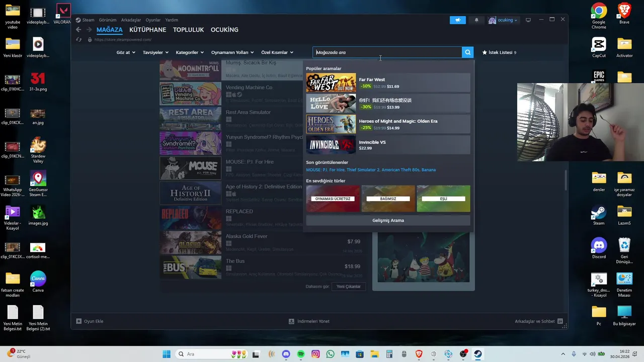Viewport: 644px width, 362px height.
Task: Launch Valorant from desktop
Action: (63, 14)
